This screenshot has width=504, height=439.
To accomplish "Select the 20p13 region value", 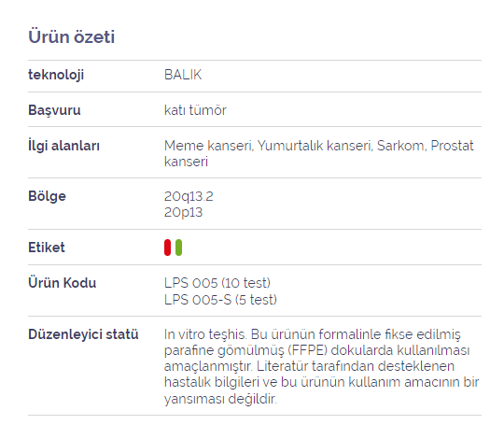I will (183, 212).
